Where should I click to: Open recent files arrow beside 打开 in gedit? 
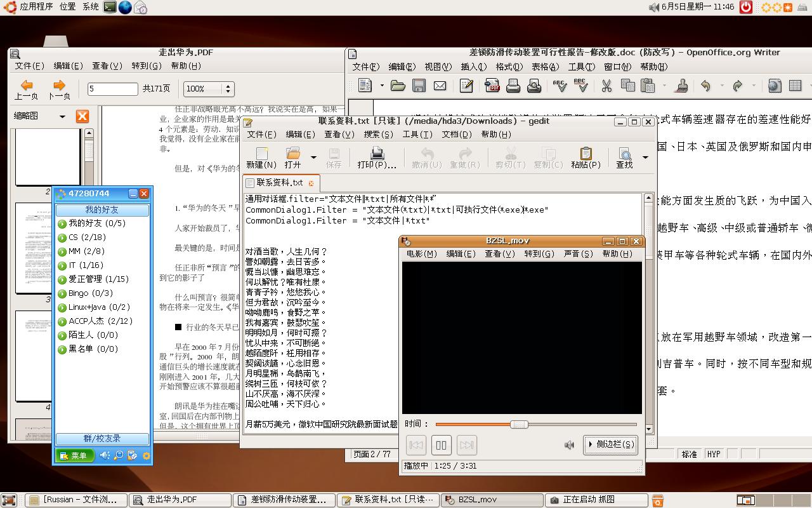pos(313,157)
